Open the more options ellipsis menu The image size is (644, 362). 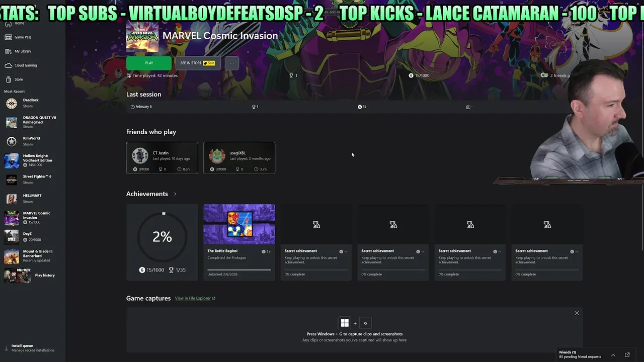(x=231, y=63)
